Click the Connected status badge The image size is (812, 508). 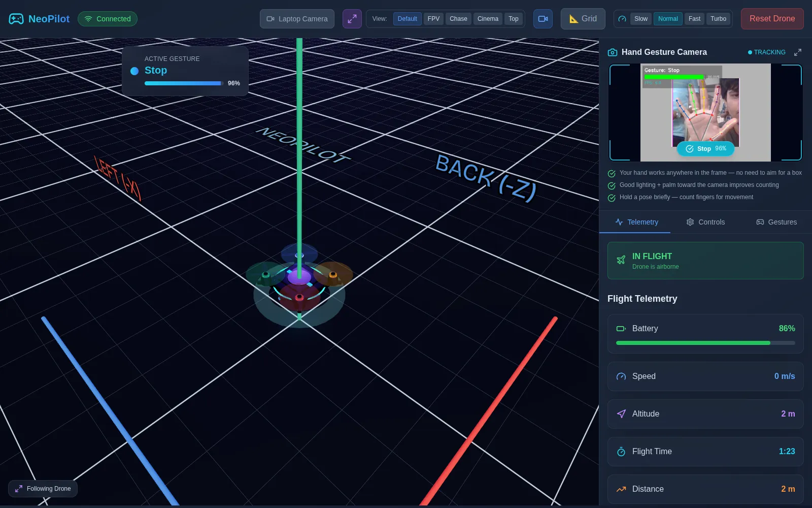(108, 19)
